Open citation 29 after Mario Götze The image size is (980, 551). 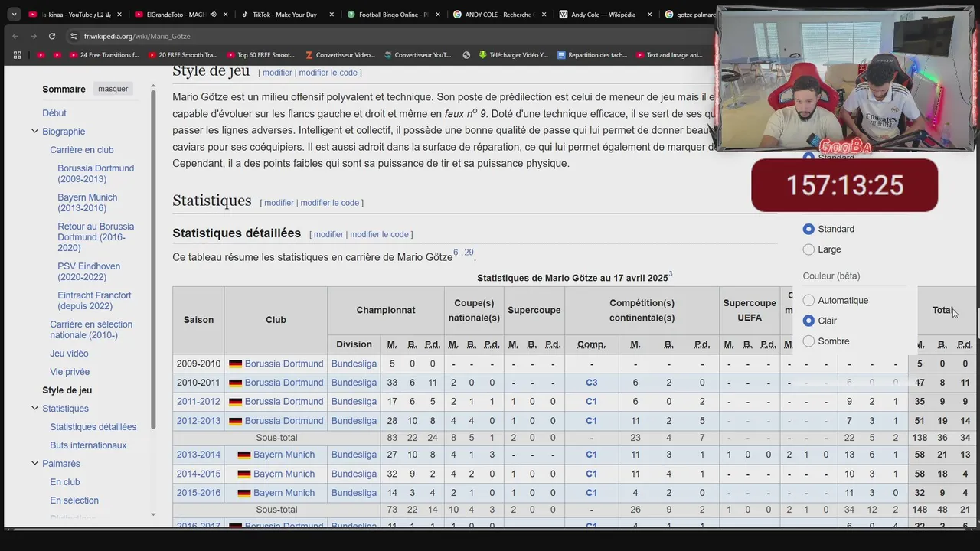point(469,253)
